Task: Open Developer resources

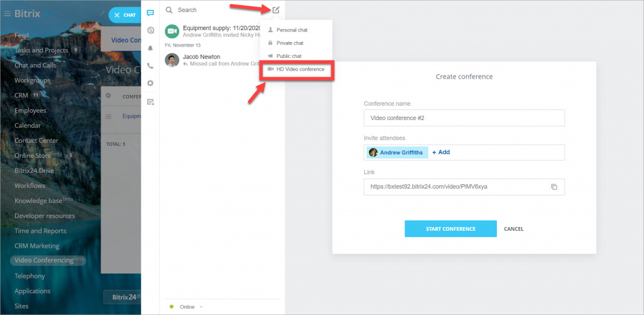Action: tap(45, 216)
